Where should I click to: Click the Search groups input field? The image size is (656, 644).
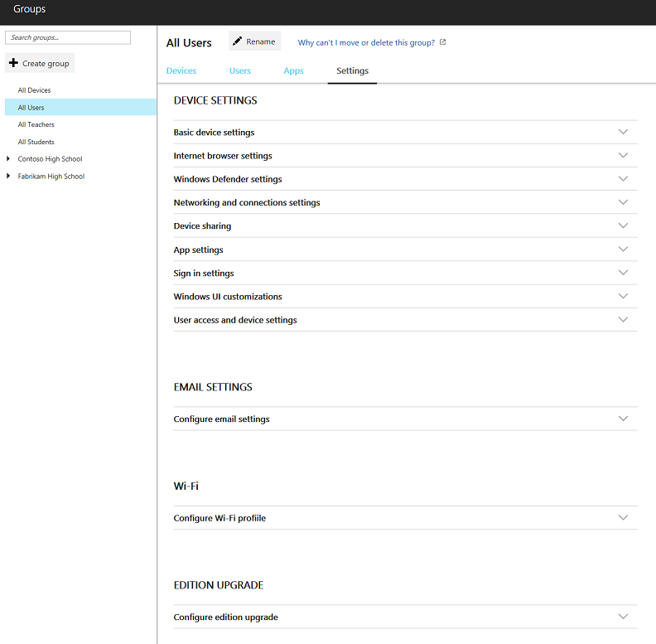pos(68,37)
